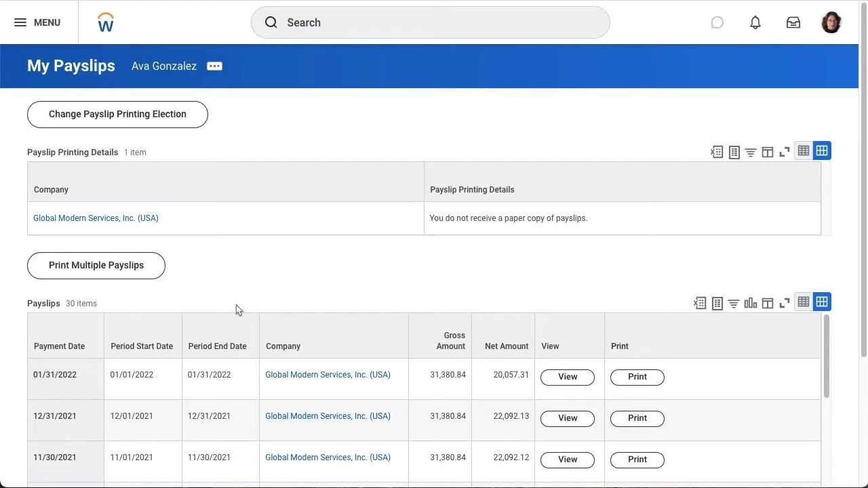Open company link in the 12/31/2021 payslip row
The width and height of the screenshot is (868, 488).
[x=328, y=416]
